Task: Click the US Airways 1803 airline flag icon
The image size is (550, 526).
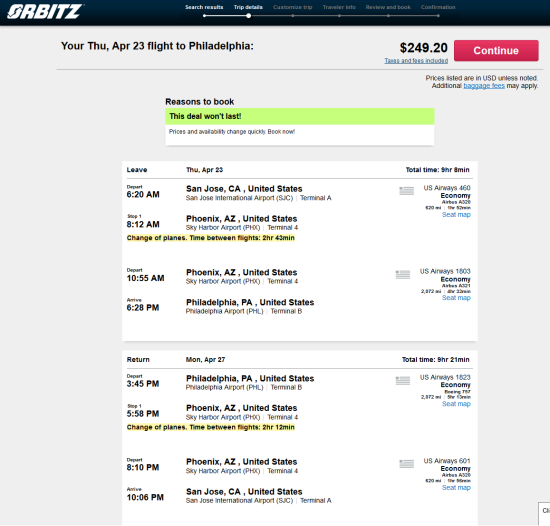Action: tap(403, 274)
